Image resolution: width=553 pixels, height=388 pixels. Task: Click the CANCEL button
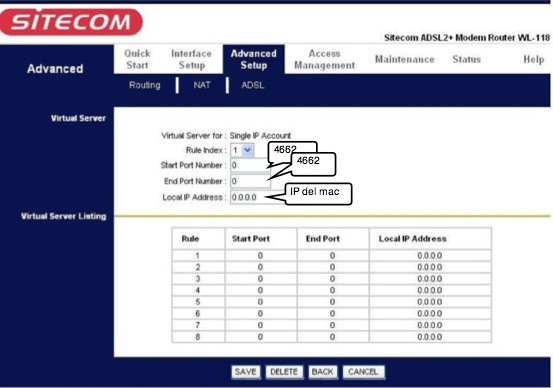(x=363, y=372)
